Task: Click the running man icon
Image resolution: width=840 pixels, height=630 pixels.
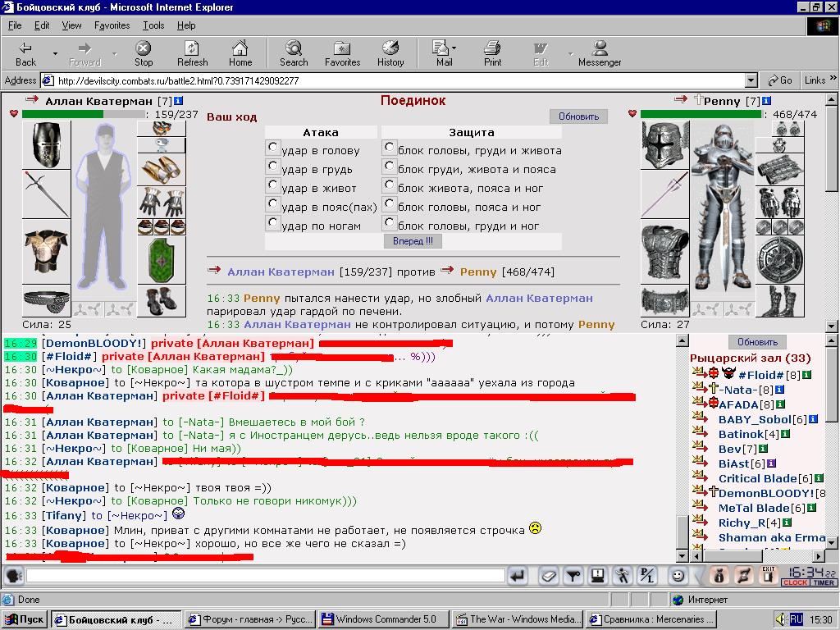Action: pos(623,576)
